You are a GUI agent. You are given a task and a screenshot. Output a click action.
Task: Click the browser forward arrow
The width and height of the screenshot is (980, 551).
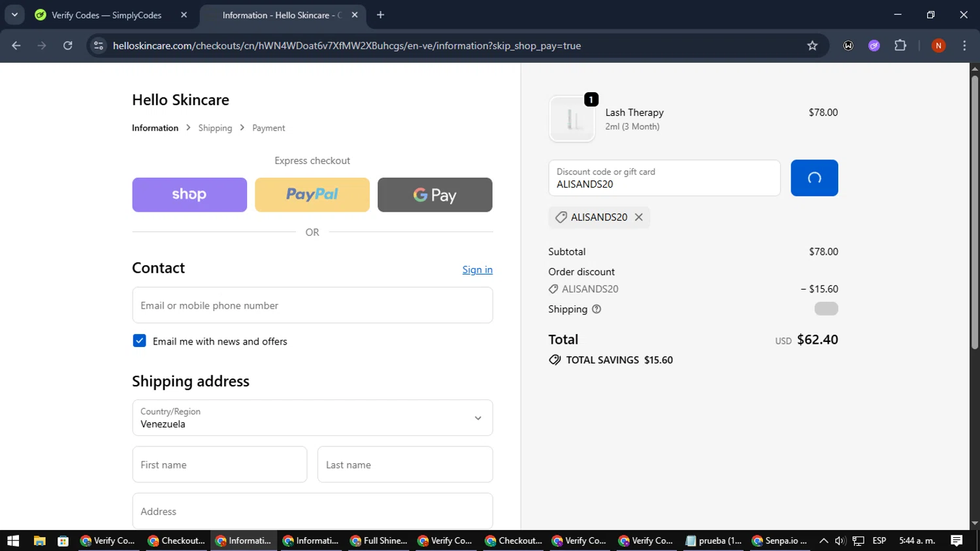tap(42, 46)
